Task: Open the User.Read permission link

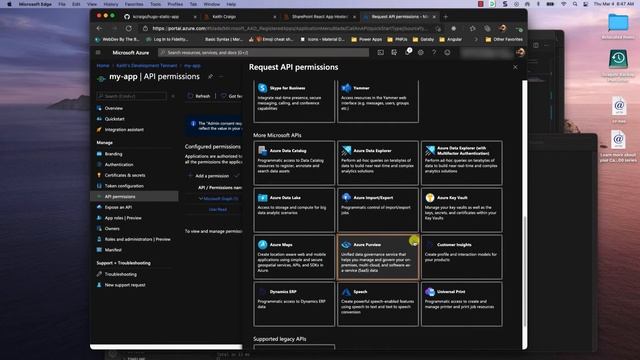Action: tap(218, 209)
